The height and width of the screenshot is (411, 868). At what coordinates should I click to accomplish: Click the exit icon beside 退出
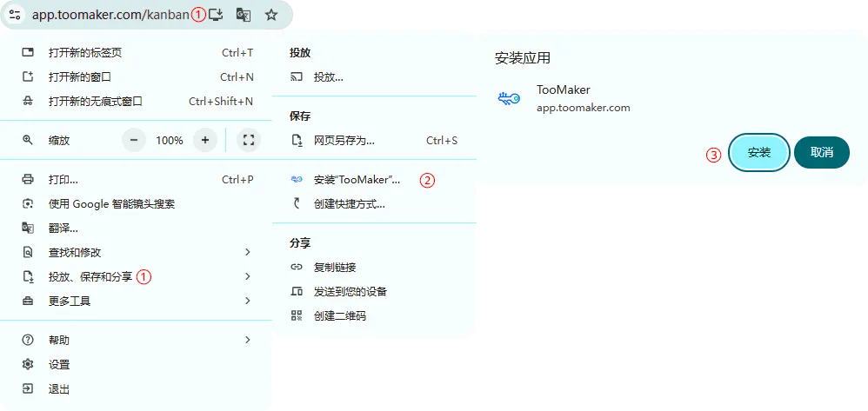(x=28, y=389)
